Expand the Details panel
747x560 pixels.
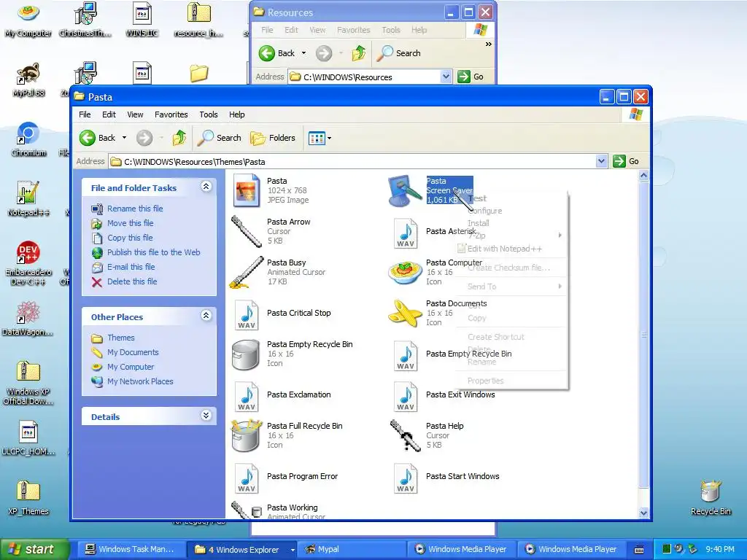pyautogui.click(x=206, y=416)
